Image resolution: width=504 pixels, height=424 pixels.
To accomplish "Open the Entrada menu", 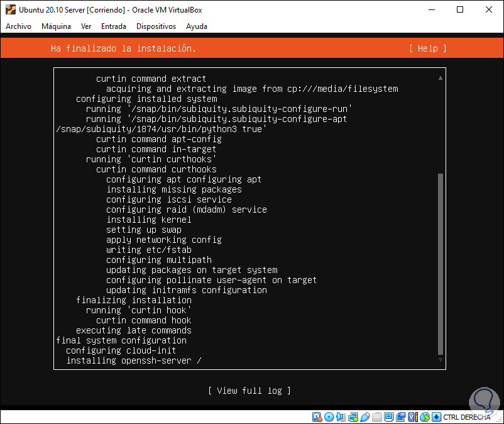I will tap(114, 26).
